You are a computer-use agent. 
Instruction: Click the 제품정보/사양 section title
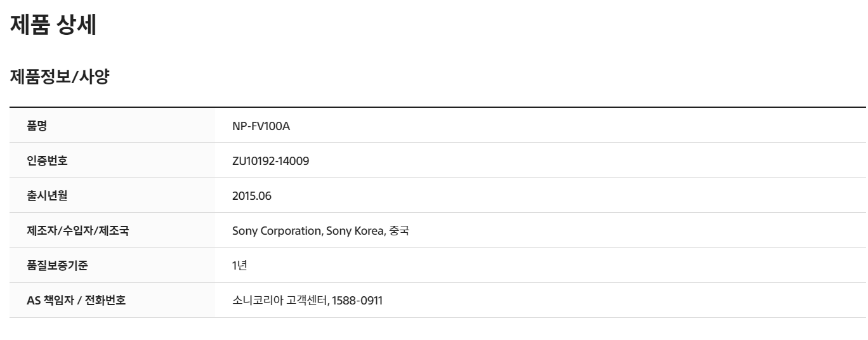tap(60, 77)
